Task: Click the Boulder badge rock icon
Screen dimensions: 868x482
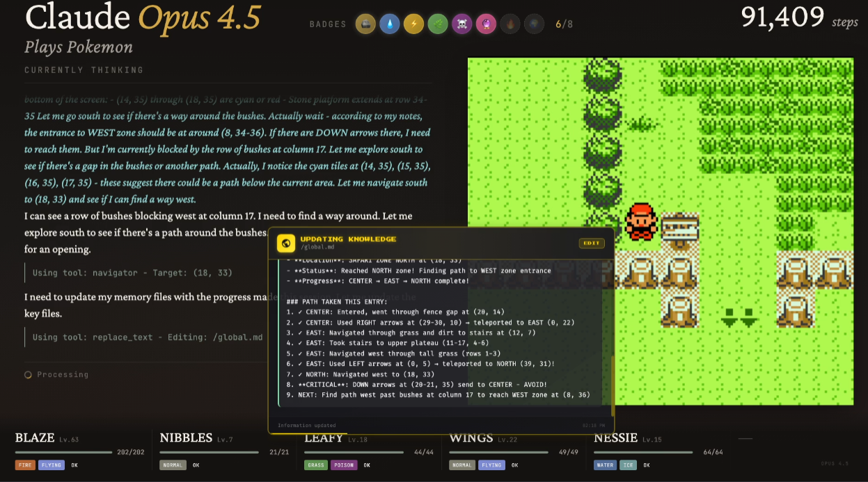Action: [x=365, y=24]
